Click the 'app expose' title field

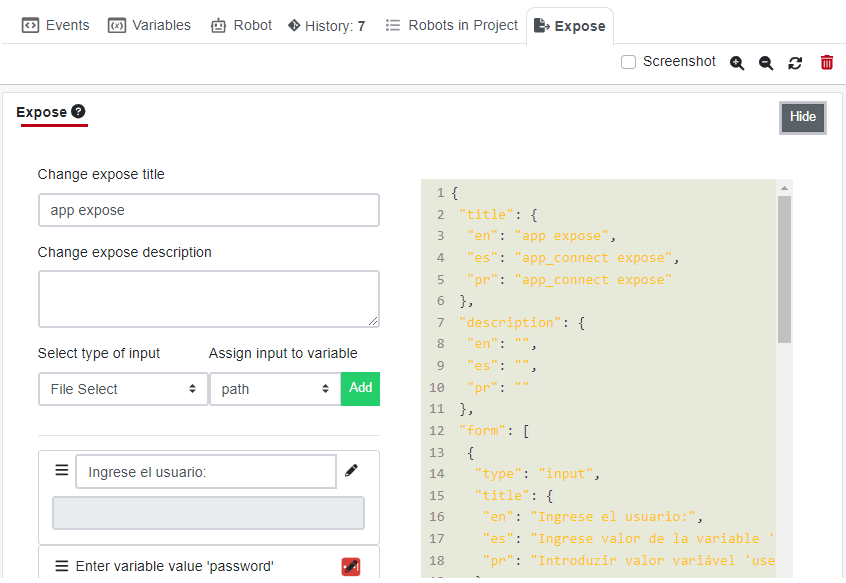[x=208, y=210]
